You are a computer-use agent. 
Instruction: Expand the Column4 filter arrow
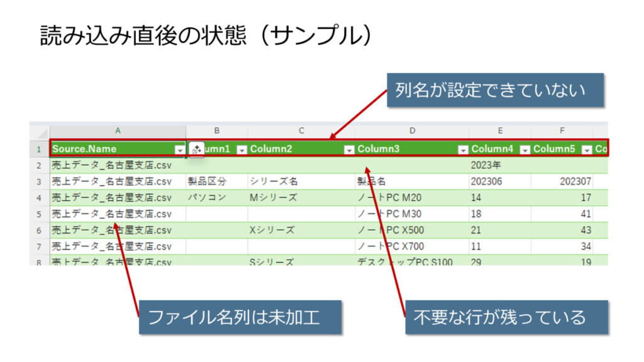click(x=525, y=150)
